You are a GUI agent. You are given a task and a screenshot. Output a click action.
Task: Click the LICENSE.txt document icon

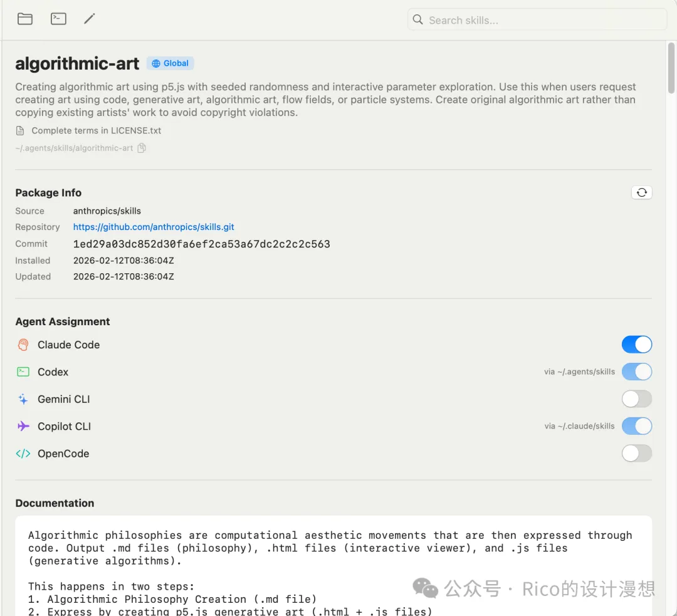[x=20, y=131]
